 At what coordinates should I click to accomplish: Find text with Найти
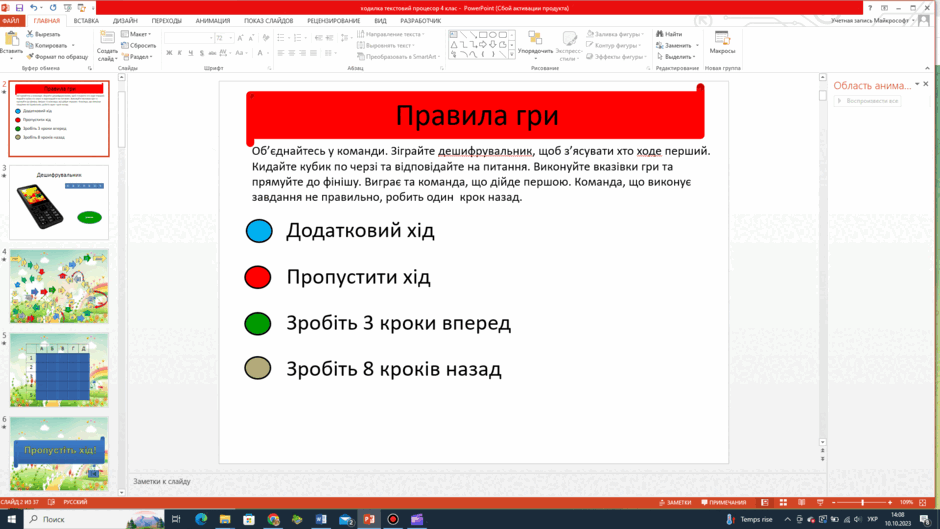669,34
